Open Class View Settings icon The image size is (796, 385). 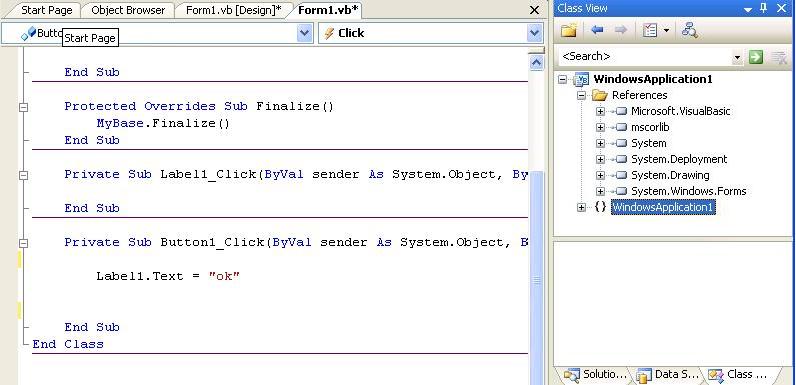pyautogui.click(x=650, y=30)
